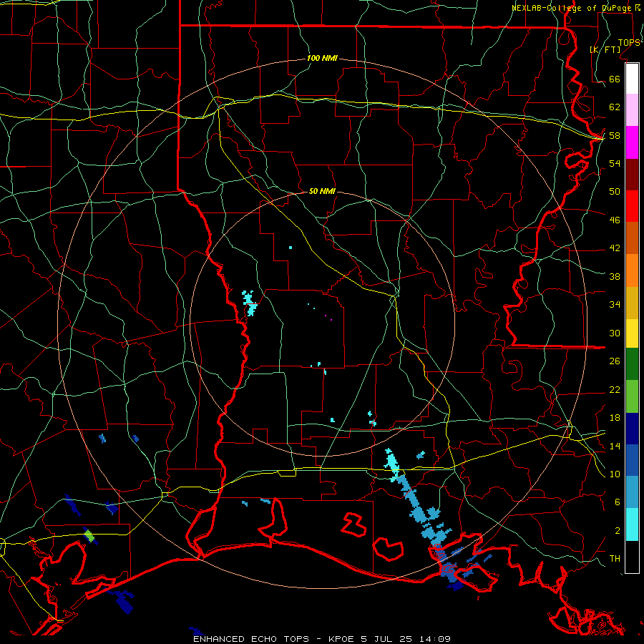Click the '22' legend value
The image size is (644, 644).
tap(615, 390)
